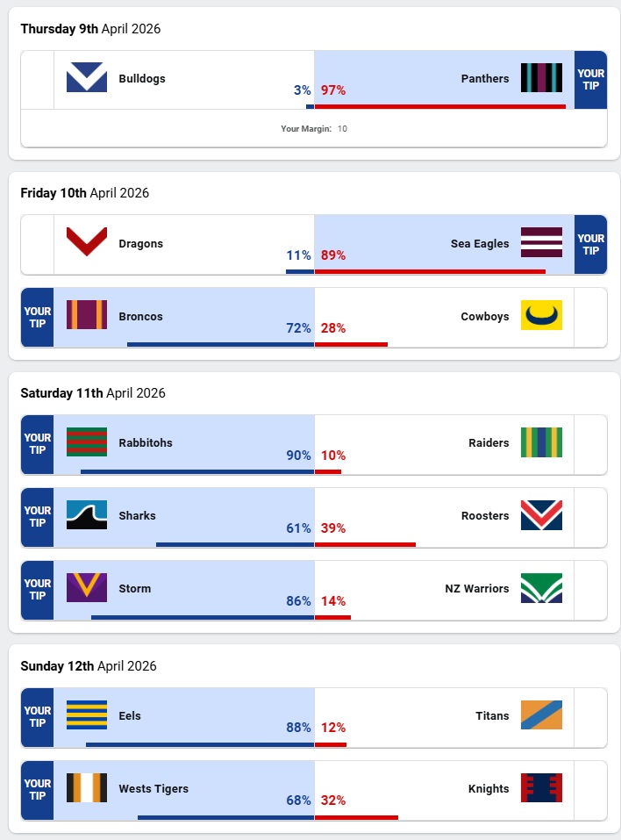Click the Panthers striped logo
This screenshot has height=840, width=621.
541,78
